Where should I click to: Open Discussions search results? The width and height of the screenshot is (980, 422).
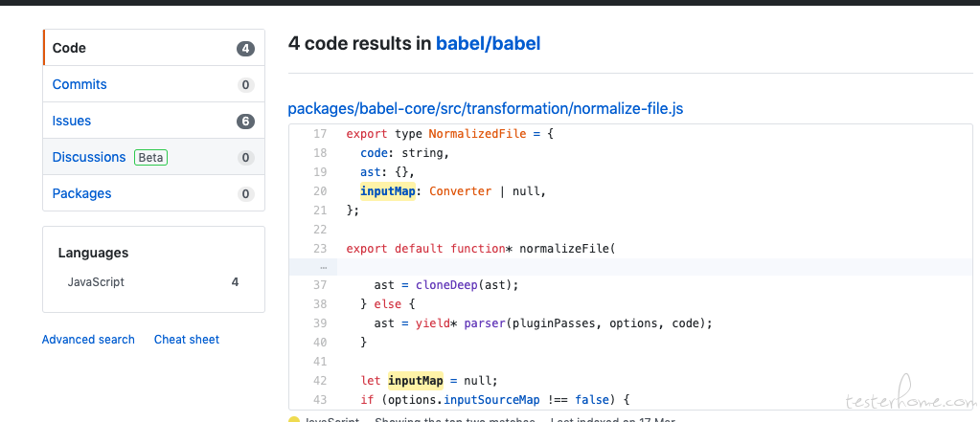coord(153,157)
